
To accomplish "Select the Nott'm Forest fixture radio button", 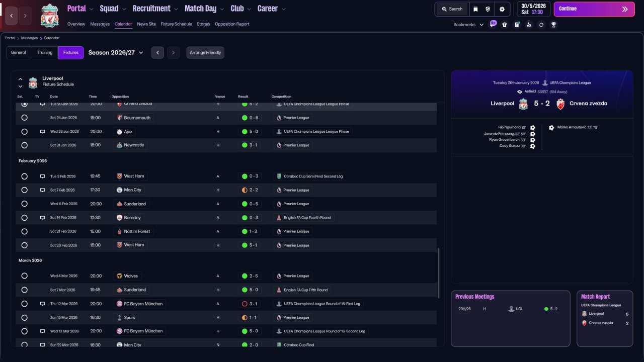I will point(24,231).
